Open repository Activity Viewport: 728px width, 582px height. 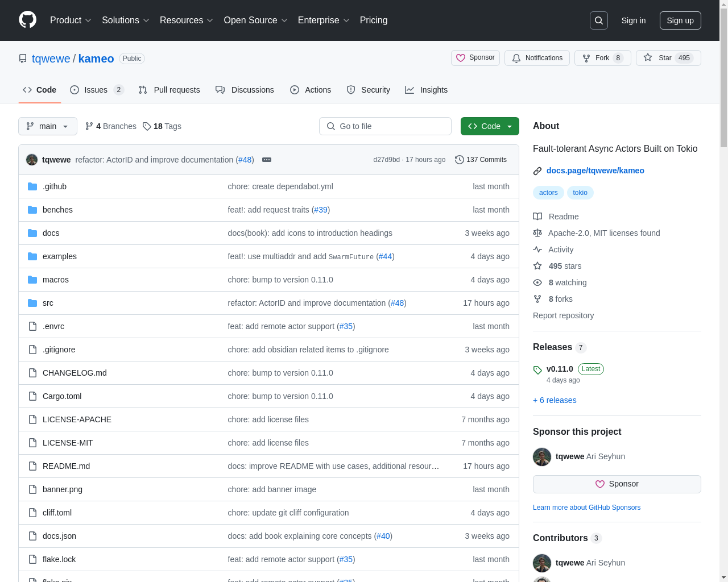pos(553,250)
